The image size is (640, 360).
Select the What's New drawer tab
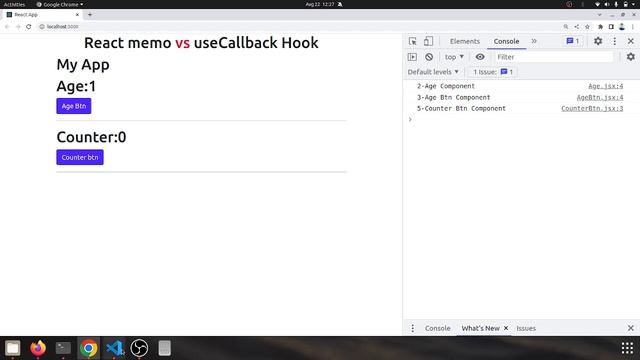pos(480,328)
